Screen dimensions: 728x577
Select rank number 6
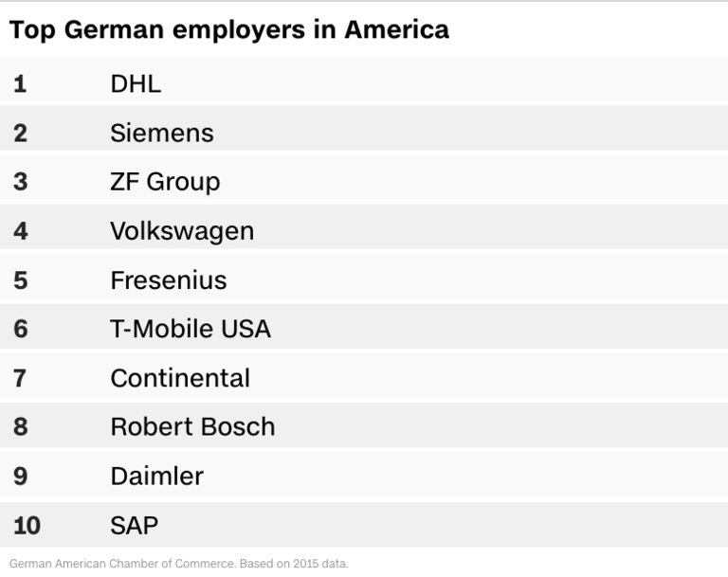coord(20,329)
